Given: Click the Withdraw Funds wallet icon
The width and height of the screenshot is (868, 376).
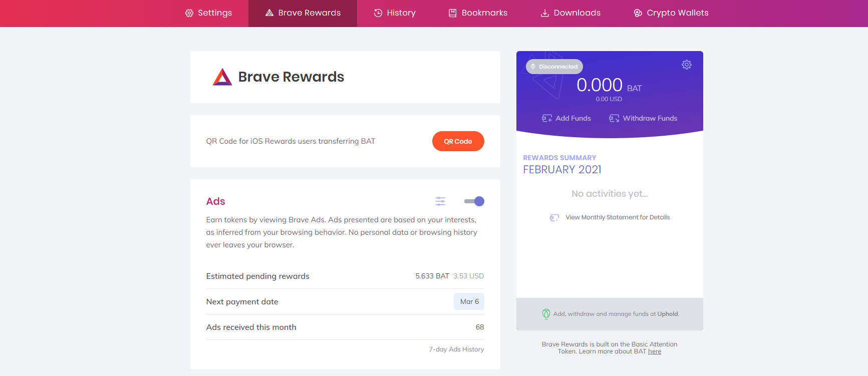Looking at the screenshot, I should coord(614,118).
